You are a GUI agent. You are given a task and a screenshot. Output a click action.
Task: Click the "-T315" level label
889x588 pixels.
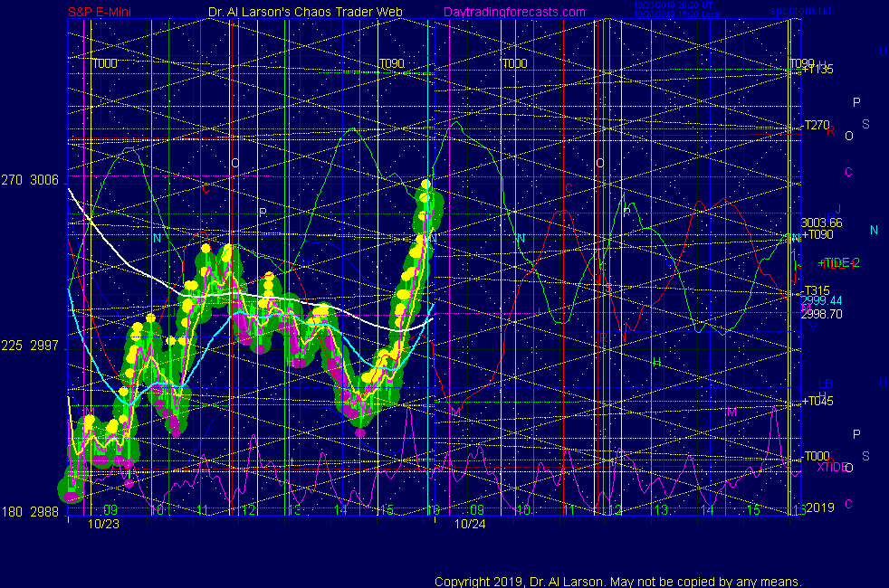[x=817, y=290]
